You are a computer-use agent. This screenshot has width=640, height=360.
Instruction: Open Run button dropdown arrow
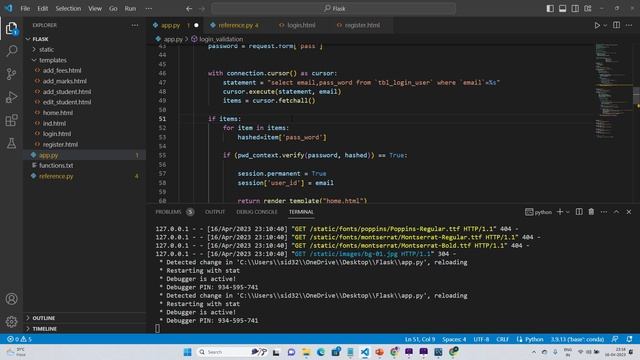(605, 25)
